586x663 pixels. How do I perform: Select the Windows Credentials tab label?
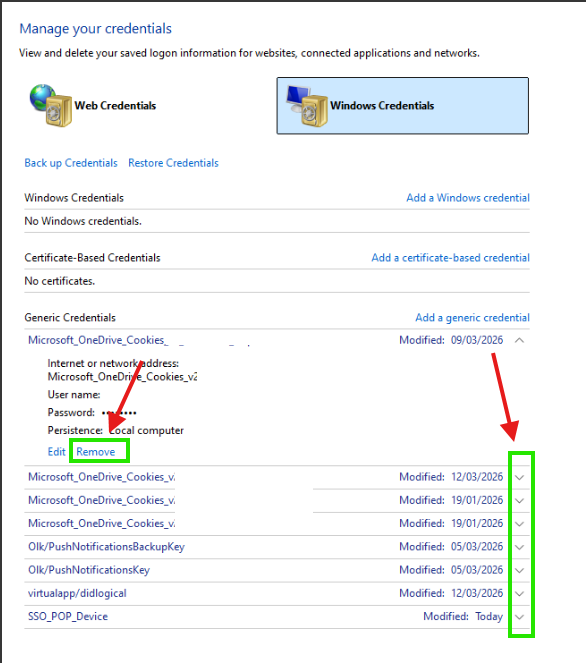[x=382, y=105]
